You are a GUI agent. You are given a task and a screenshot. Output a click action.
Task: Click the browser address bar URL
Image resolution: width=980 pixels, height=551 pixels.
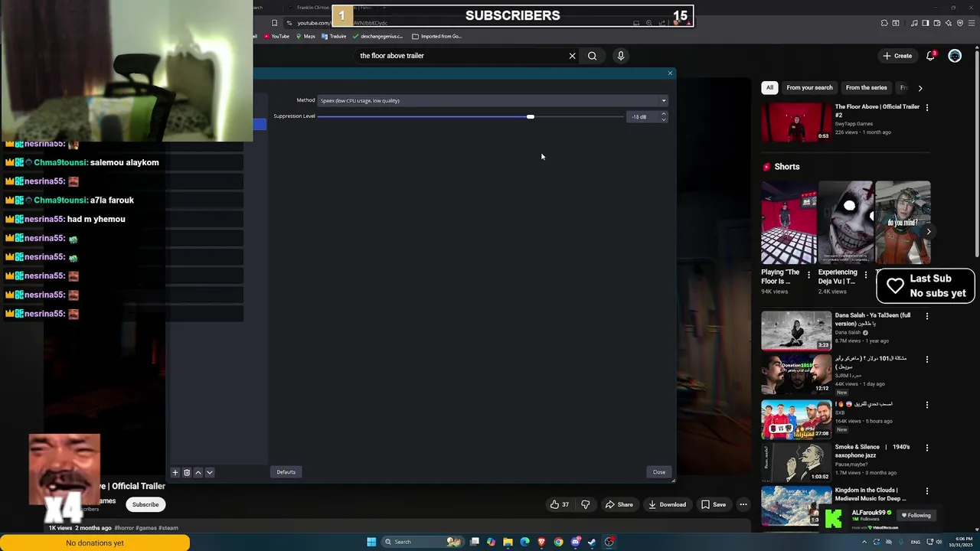click(342, 23)
